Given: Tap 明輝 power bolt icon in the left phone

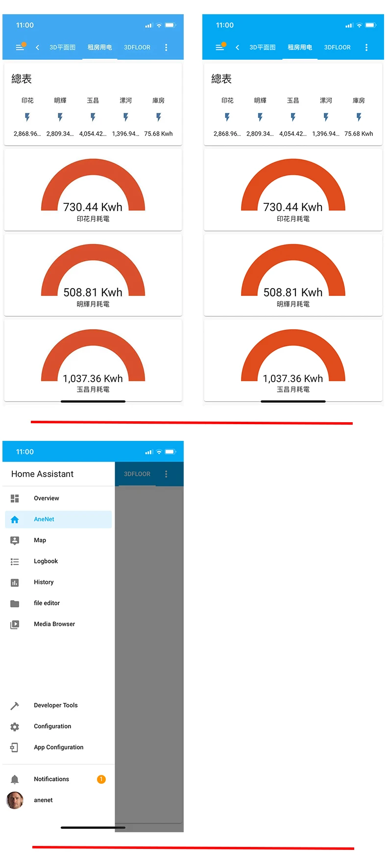Looking at the screenshot, I should [60, 117].
